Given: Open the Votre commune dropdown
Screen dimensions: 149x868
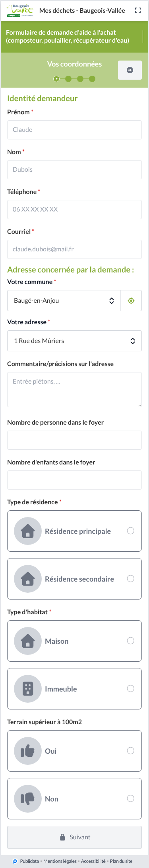Looking at the screenshot, I should click(x=64, y=301).
